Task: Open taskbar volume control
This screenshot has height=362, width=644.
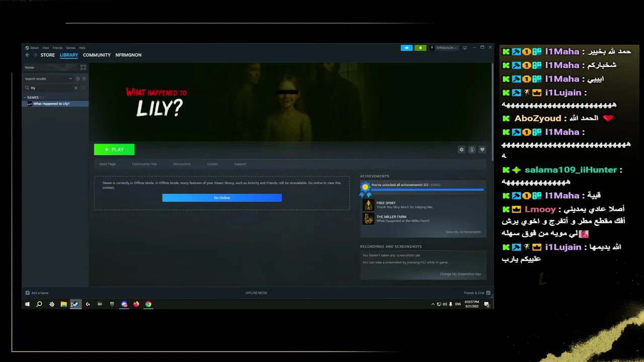Action: (445, 304)
